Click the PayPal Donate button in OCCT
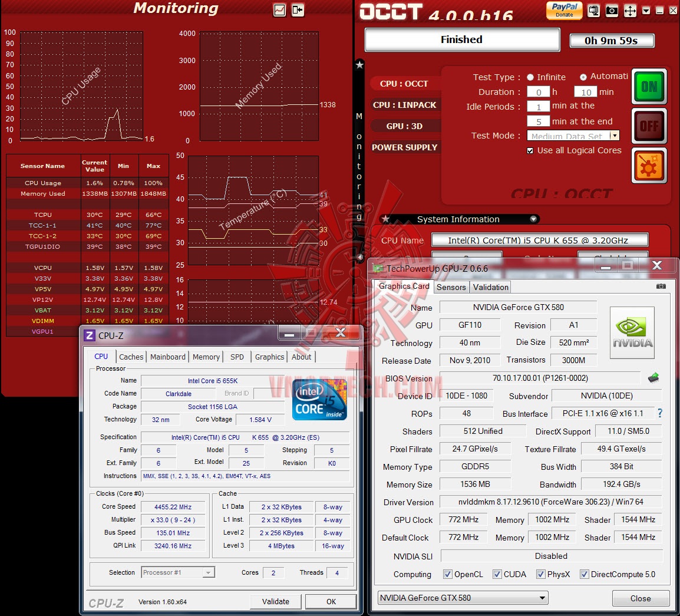This screenshot has width=680, height=616. click(x=564, y=10)
